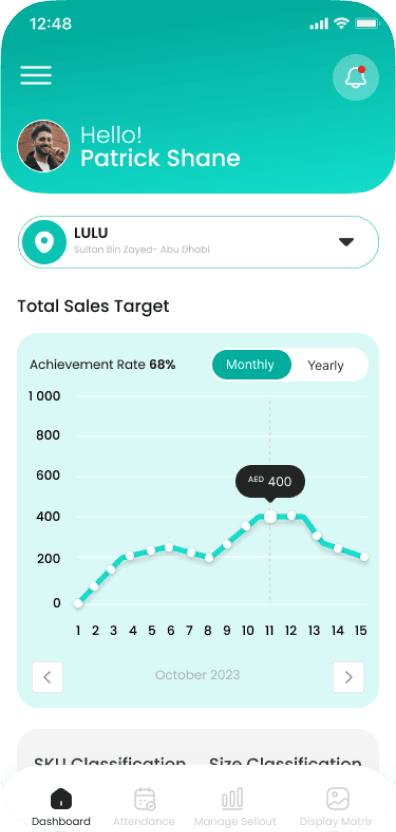Select data point for day 11

click(270, 516)
